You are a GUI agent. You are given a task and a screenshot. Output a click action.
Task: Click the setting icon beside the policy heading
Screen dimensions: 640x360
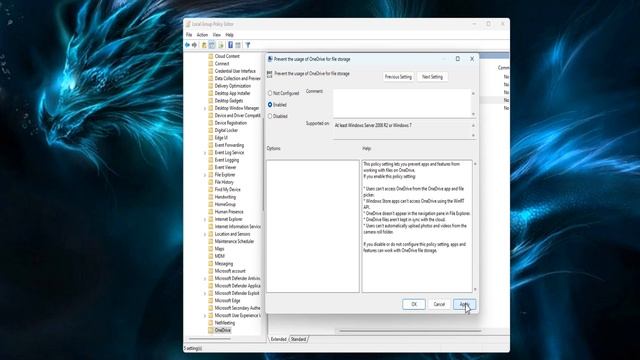[x=269, y=74]
